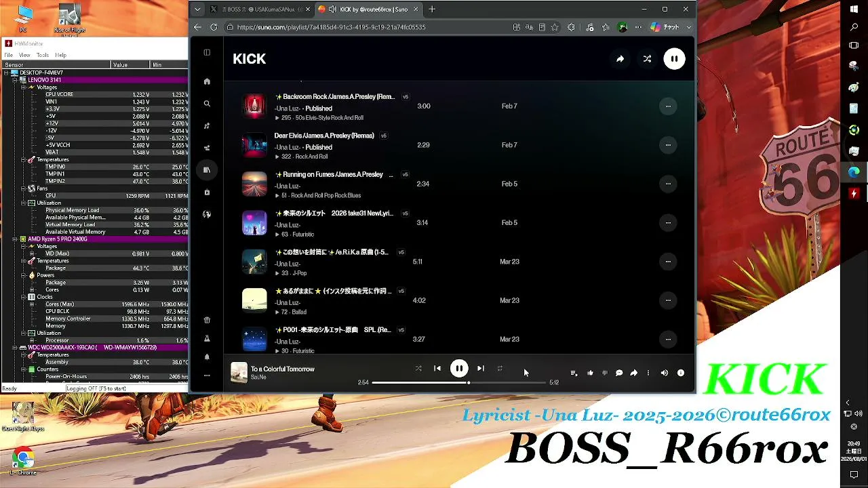The image size is (868, 488).
Task: Open the Suno Search icon in sidebar
Action: click(x=207, y=104)
